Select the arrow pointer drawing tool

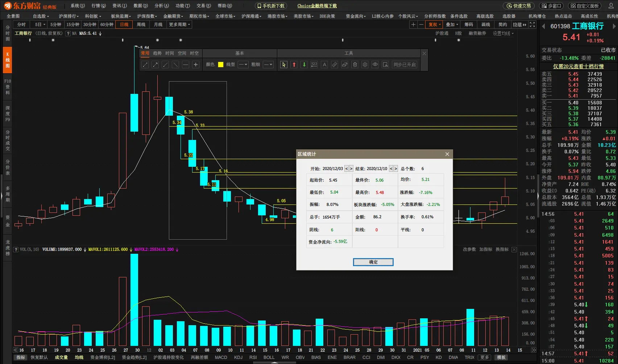click(x=284, y=65)
